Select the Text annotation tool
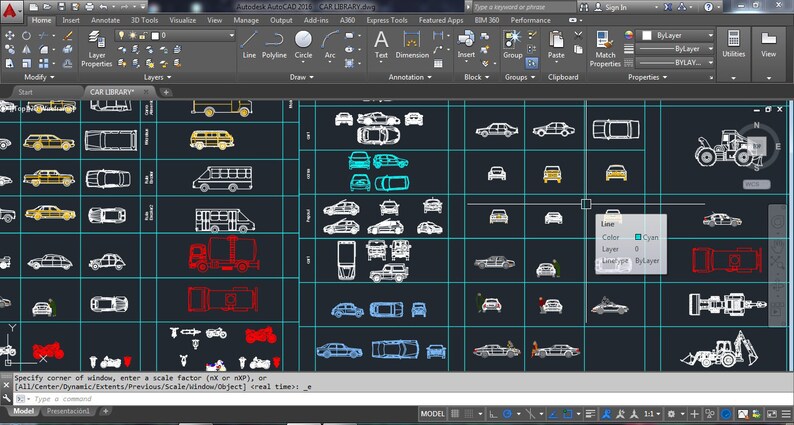 tap(381, 45)
